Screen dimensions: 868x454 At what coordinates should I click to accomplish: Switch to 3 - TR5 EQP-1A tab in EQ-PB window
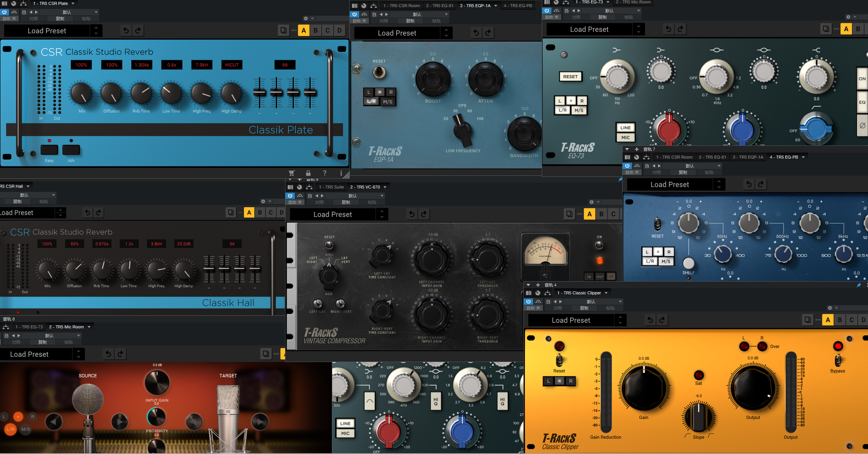748,157
